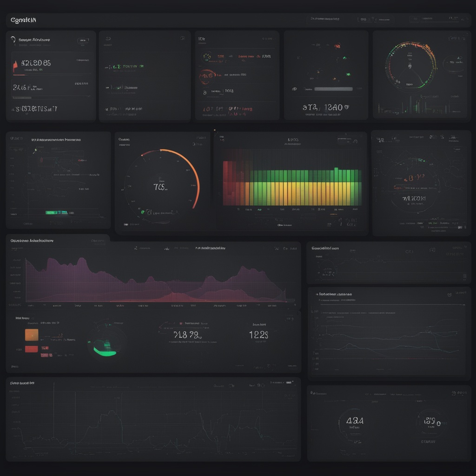476x476 pixels.
Task: Click the green radar donut widget
Action: (106, 342)
